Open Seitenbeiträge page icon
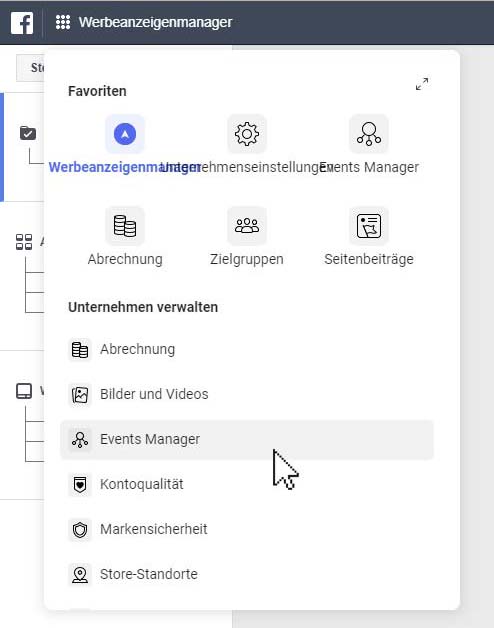The image size is (494, 628). [369, 226]
